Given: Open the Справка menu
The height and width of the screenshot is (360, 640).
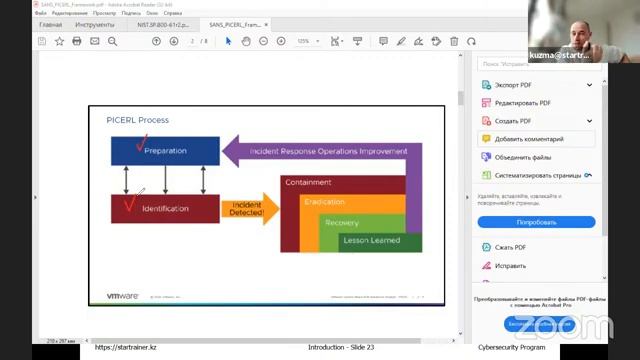Looking at the screenshot, I should [173, 13].
